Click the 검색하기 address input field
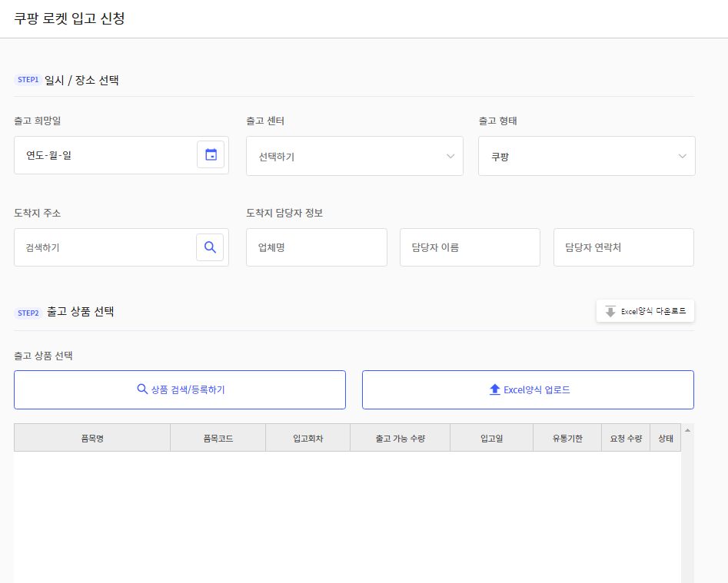This screenshot has height=583, width=728. coord(105,247)
